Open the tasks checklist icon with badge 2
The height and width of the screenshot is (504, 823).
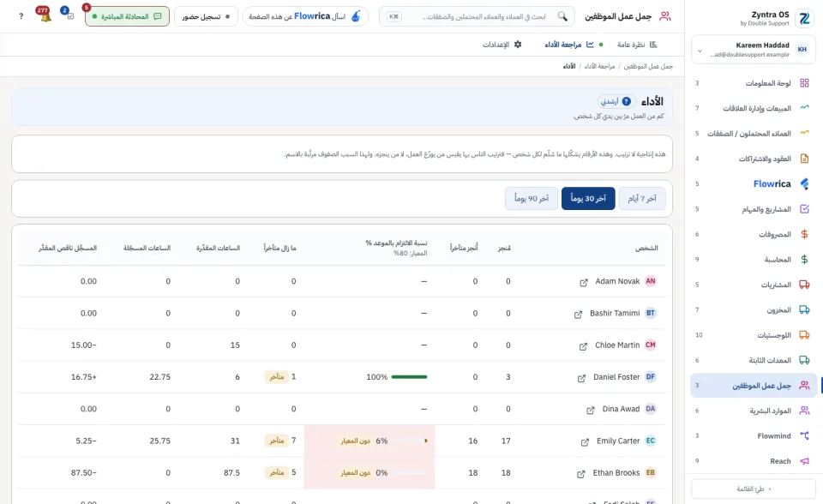pos(70,16)
